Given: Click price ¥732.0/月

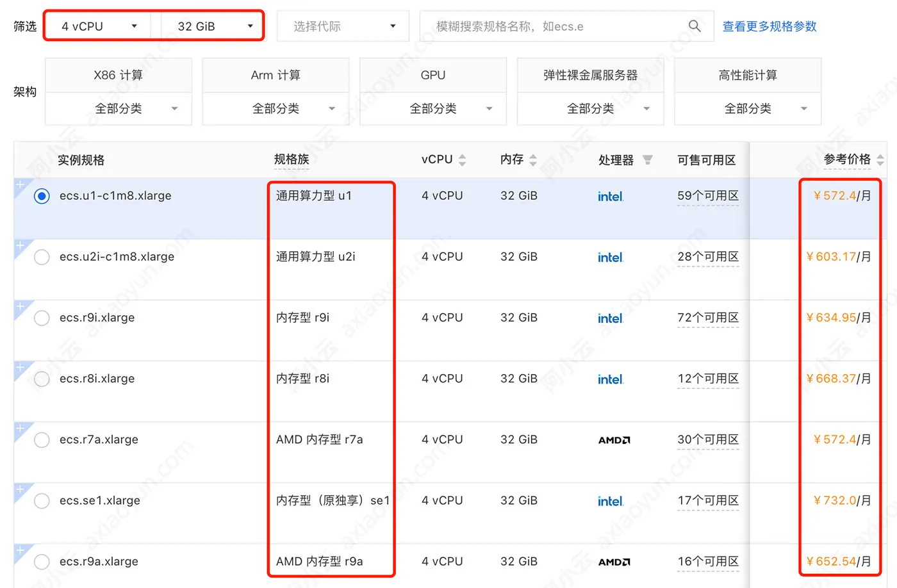Looking at the screenshot, I should point(842,500).
